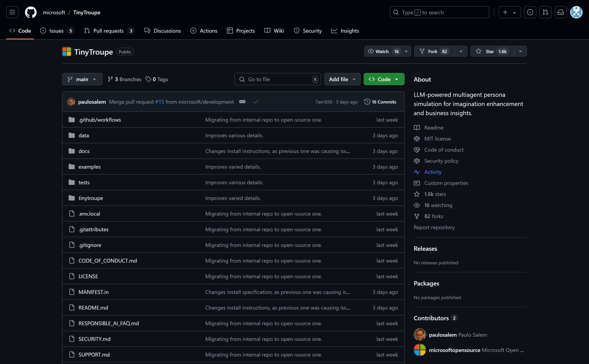Screen dimensions: 589x364
Task: Open the main branch selector dropdown
Action: click(82, 79)
